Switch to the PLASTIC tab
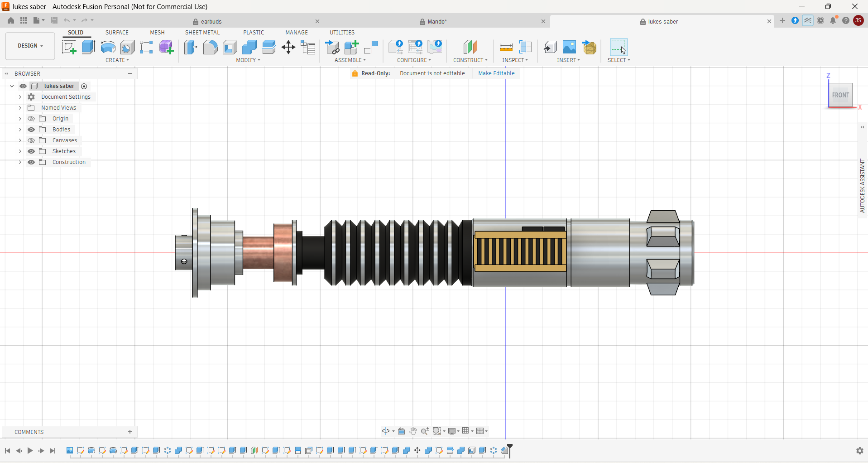The image size is (868, 463). pyautogui.click(x=254, y=33)
